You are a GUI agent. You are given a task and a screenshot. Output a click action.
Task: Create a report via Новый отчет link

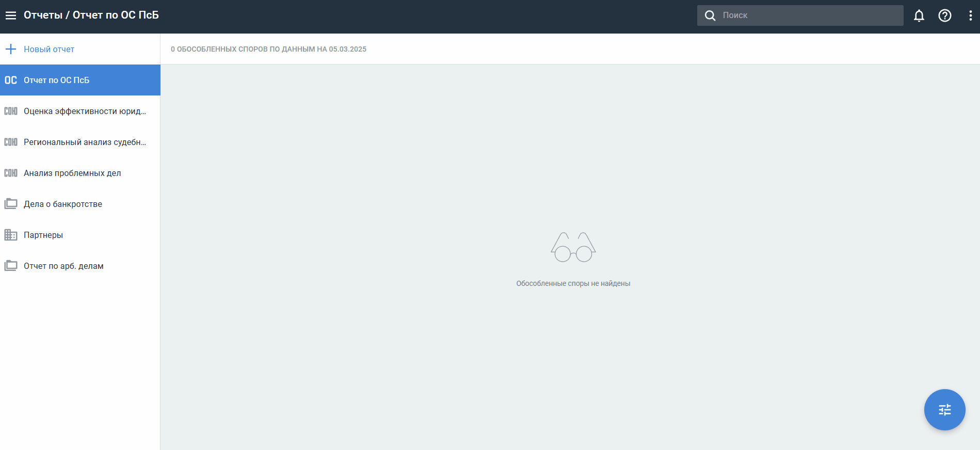coord(49,49)
